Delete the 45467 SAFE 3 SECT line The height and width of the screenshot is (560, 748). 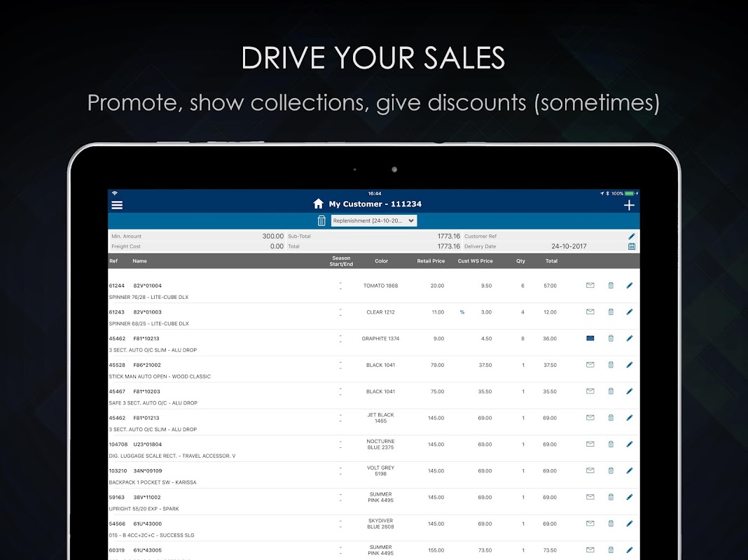611,391
